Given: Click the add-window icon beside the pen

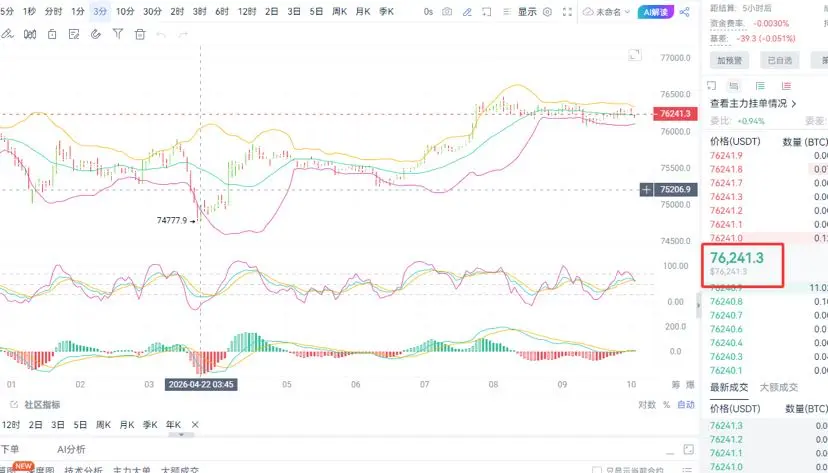Looking at the screenshot, I should coord(486,12).
